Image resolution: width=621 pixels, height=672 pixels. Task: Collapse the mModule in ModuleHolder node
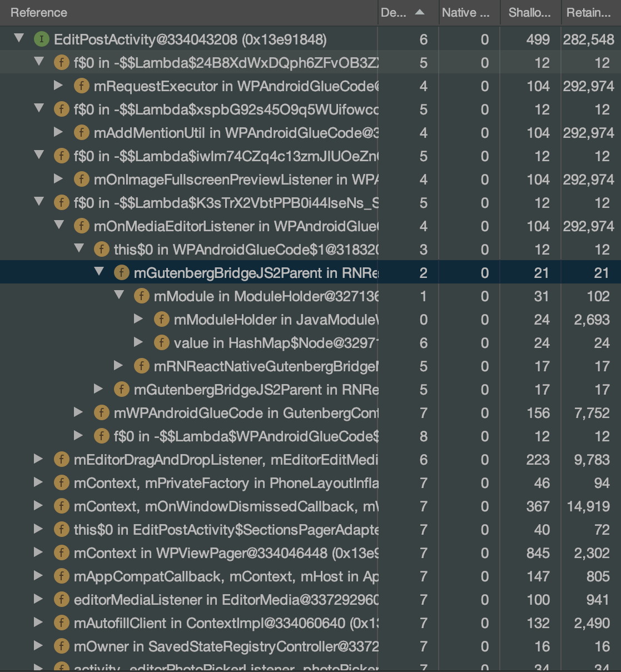(119, 296)
